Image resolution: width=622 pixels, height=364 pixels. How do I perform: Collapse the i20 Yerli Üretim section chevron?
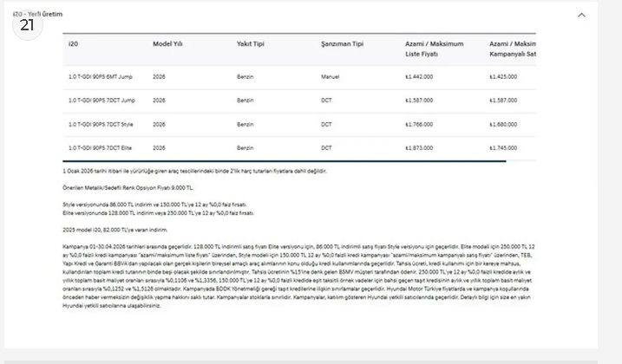pos(581,15)
